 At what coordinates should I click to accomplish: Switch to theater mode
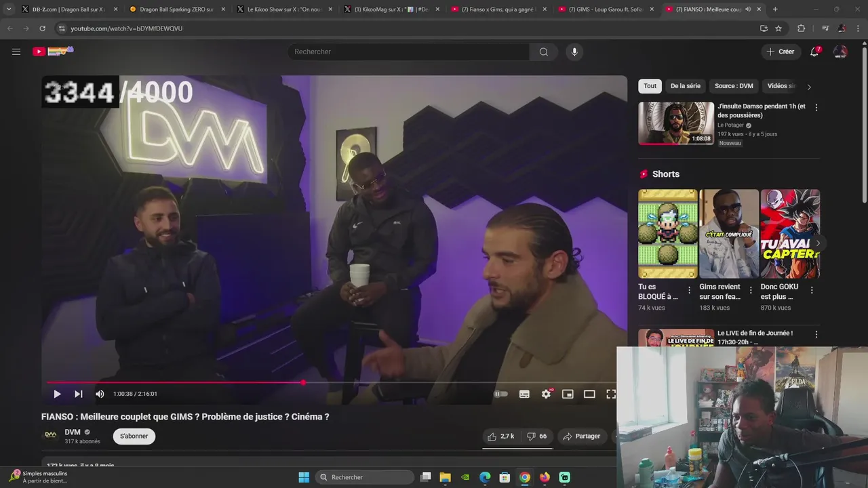[x=589, y=394]
